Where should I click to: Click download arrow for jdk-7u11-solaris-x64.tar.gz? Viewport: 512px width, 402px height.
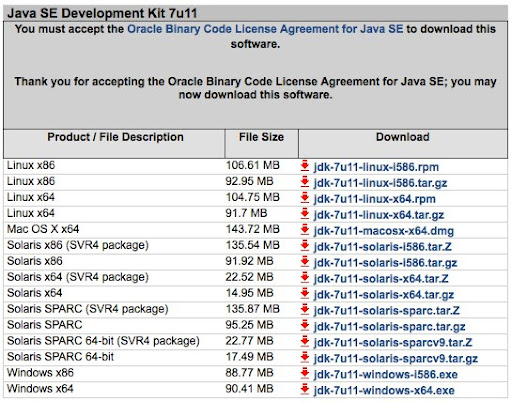pos(305,294)
